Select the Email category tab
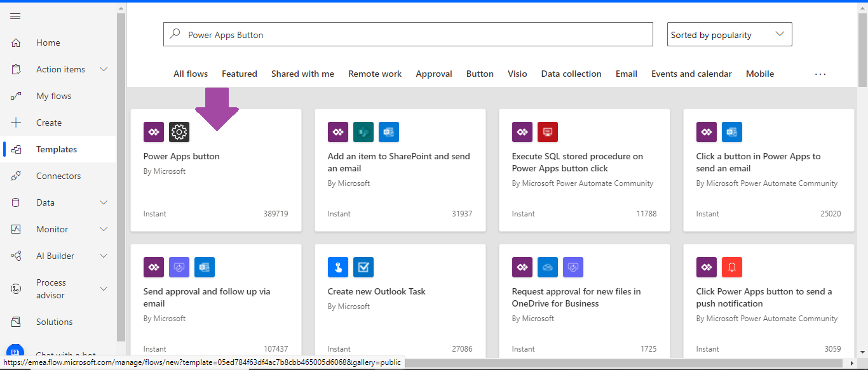The height and width of the screenshot is (370, 868). [x=626, y=74]
